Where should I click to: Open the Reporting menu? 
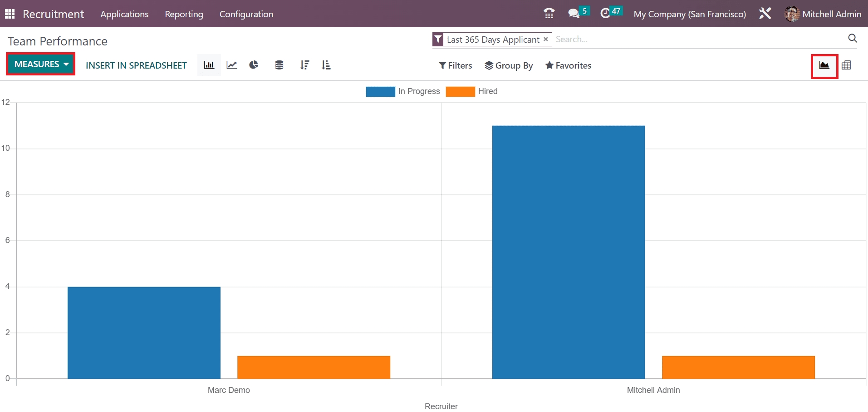(x=184, y=14)
